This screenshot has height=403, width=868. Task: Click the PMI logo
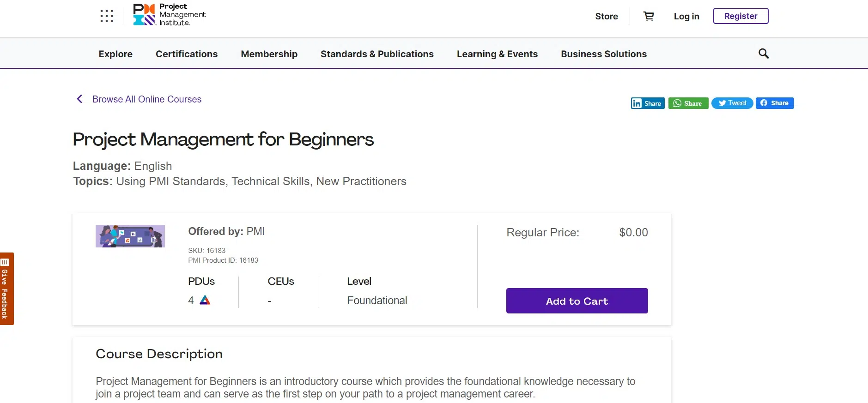169,15
